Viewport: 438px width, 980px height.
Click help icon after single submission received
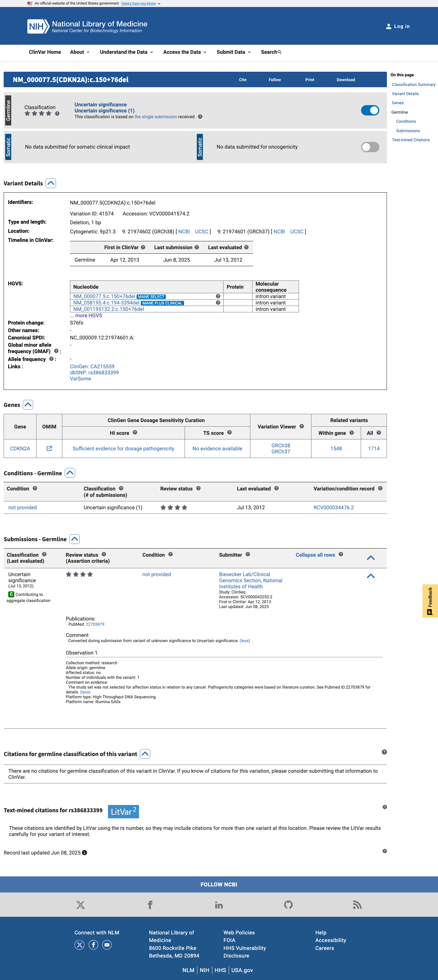click(200, 117)
